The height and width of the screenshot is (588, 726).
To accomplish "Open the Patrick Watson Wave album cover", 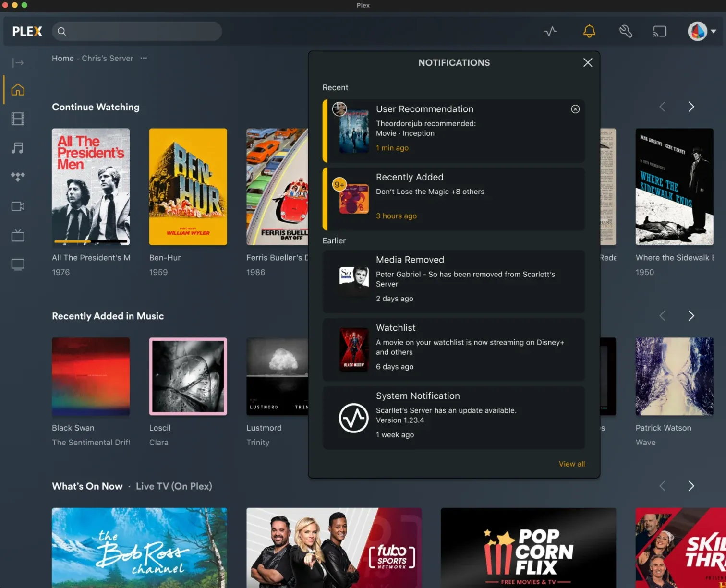I will tap(675, 376).
